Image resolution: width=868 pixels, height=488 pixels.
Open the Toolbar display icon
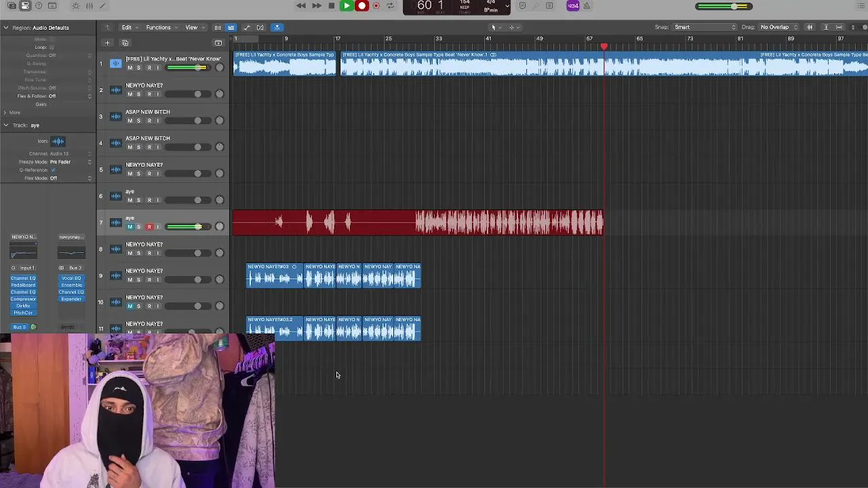(x=52, y=6)
